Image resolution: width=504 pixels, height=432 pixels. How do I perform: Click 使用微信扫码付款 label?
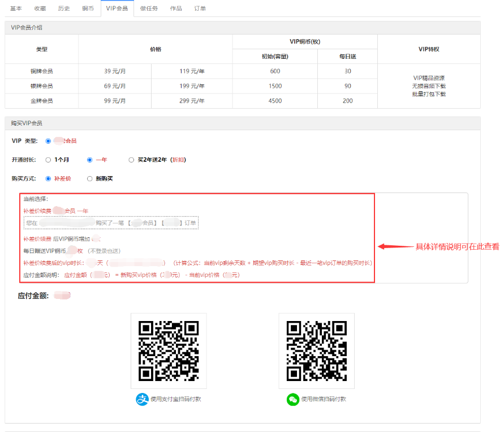pos(324,399)
